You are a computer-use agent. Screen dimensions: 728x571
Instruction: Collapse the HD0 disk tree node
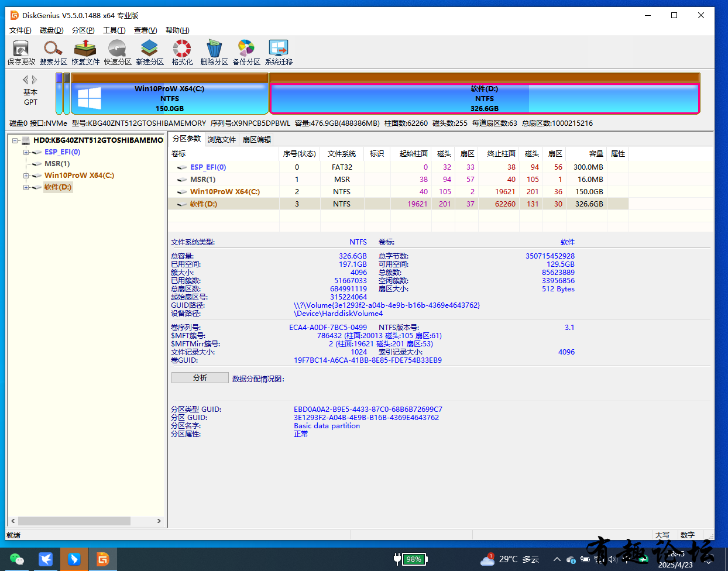[15, 140]
